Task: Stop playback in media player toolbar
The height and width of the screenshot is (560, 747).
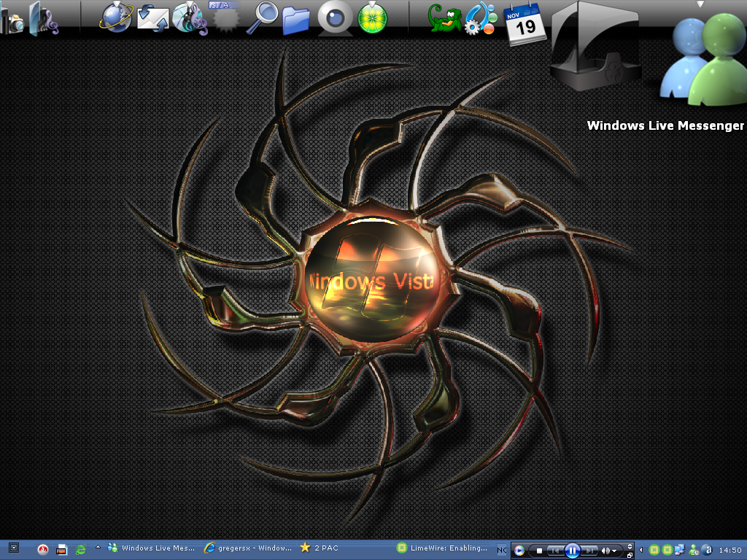Action: pos(539,551)
